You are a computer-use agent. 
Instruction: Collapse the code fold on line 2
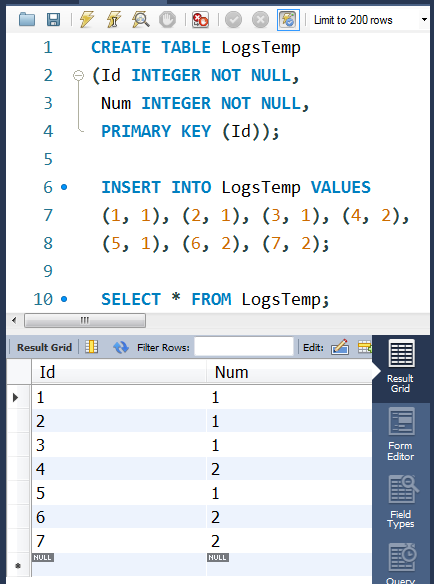pos(78,76)
